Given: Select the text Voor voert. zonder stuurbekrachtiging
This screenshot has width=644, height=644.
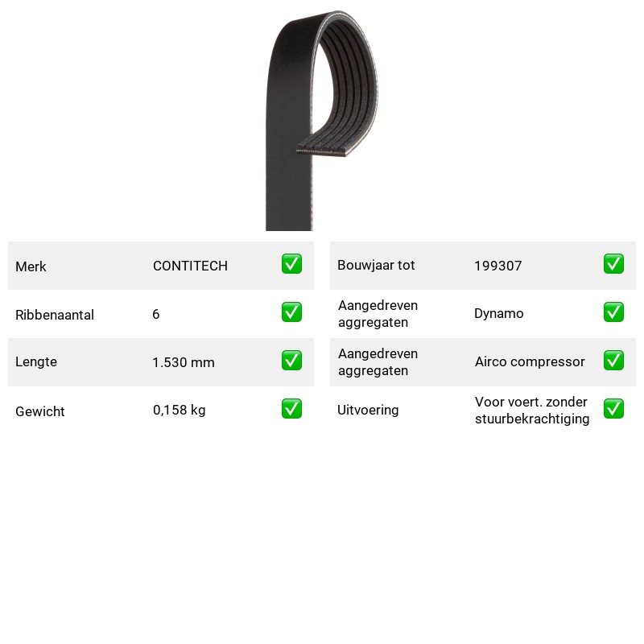Looking at the screenshot, I should (x=532, y=411).
